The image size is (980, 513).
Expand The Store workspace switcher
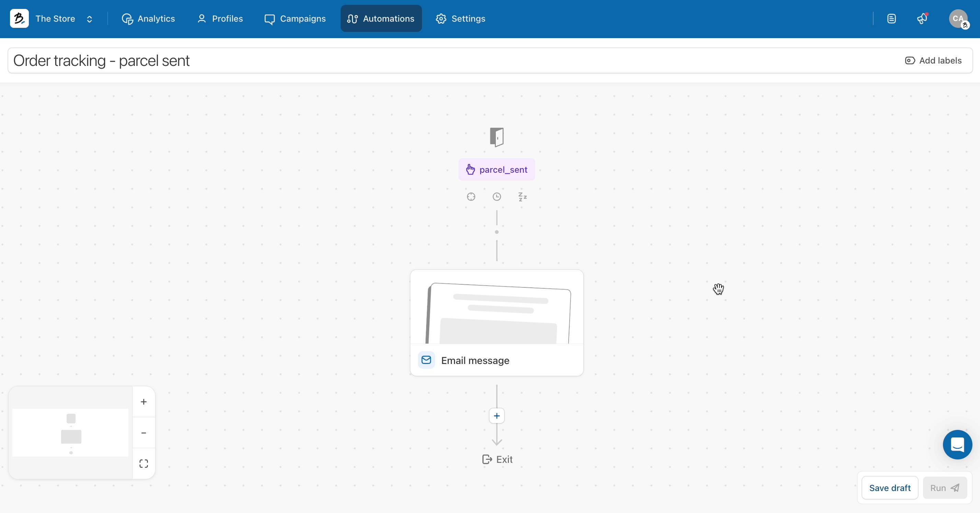click(x=89, y=19)
